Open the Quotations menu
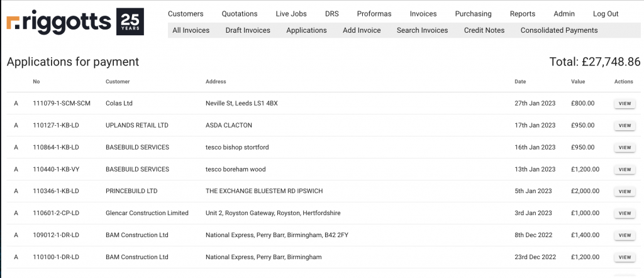The image size is (644, 278). click(240, 14)
